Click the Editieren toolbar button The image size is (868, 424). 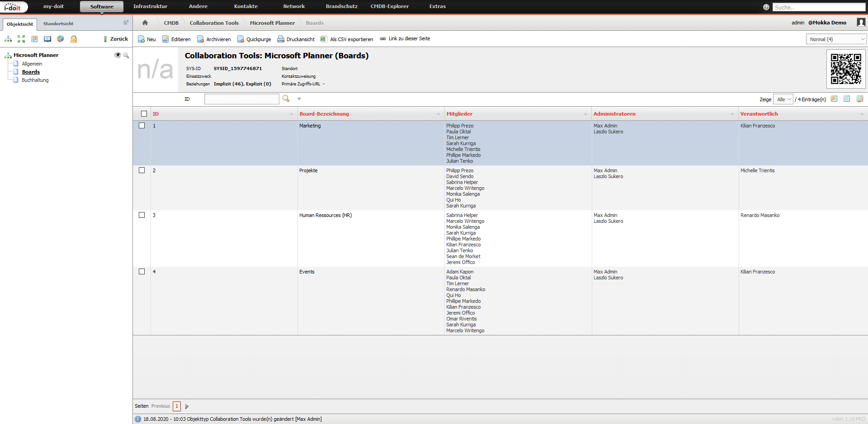coord(176,39)
